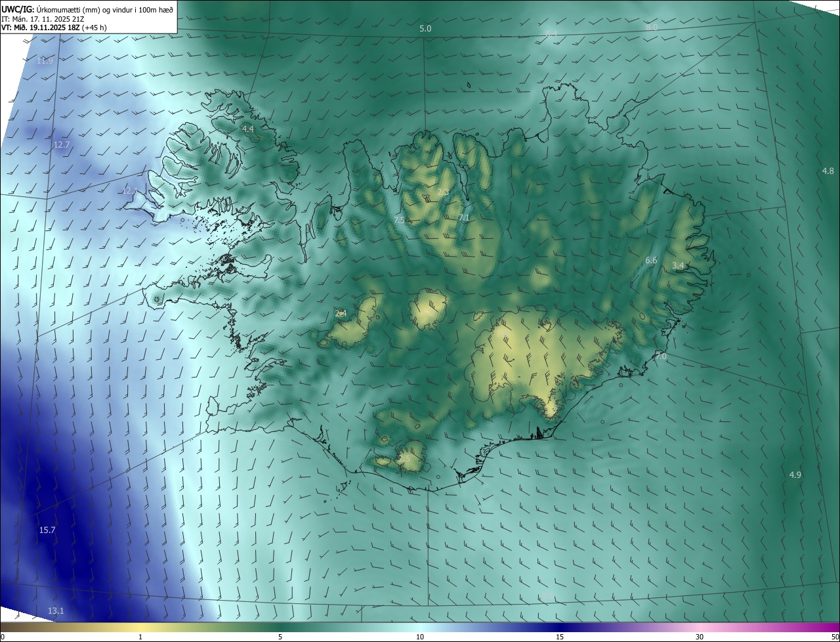Image resolution: width=840 pixels, height=642 pixels.
Task: Select the 12.7 value on the map
Action: pyautogui.click(x=62, y=144)
